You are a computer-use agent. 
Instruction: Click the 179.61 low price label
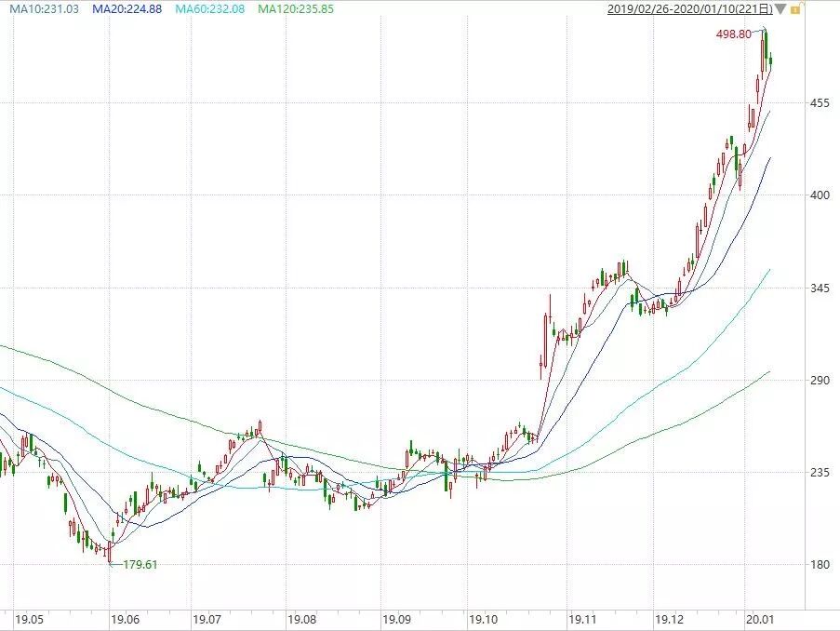coord(140,565)
